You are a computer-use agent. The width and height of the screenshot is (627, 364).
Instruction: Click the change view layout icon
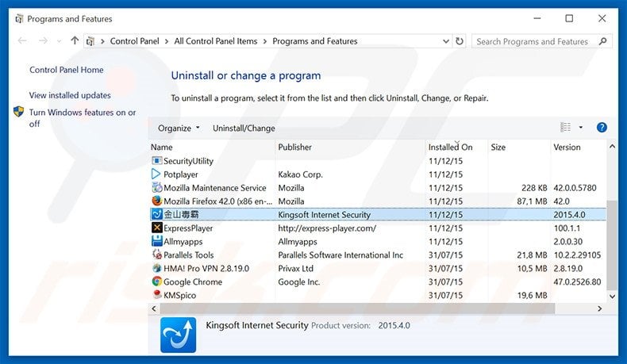[x=565, y=128]
